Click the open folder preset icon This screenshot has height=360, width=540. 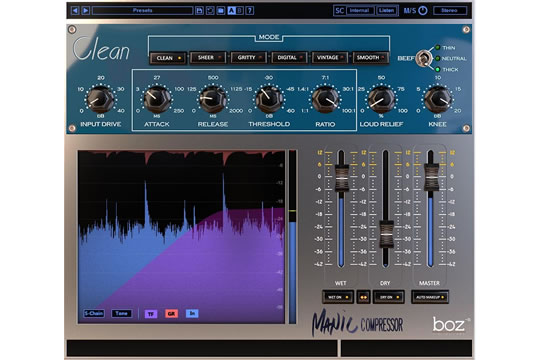point(221,11)
